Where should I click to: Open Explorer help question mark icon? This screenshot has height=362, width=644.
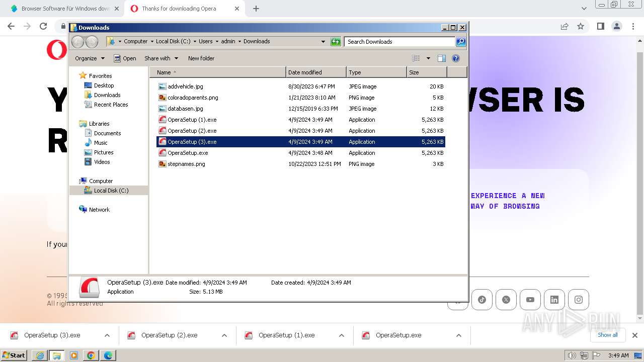(456, 58)
